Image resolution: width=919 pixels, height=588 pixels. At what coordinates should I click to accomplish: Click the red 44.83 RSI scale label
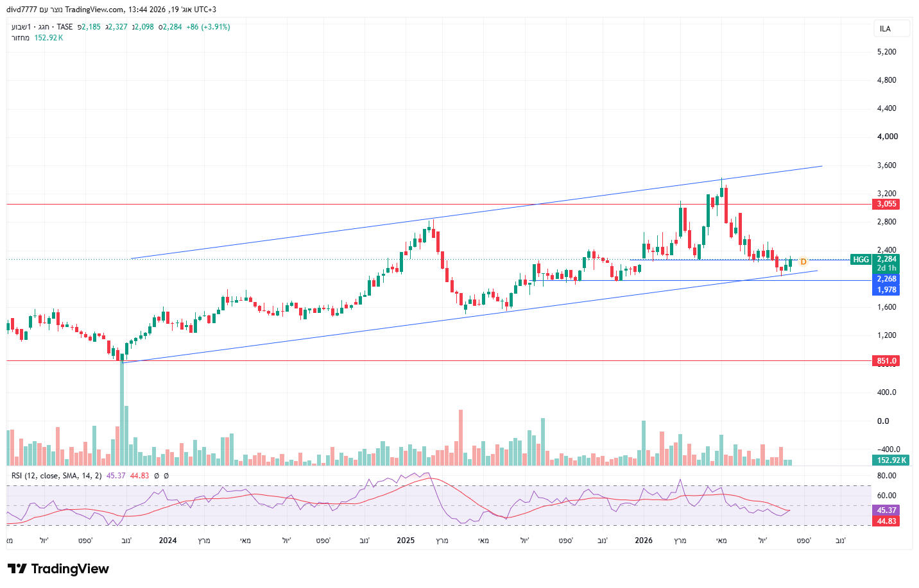(886, 521)
